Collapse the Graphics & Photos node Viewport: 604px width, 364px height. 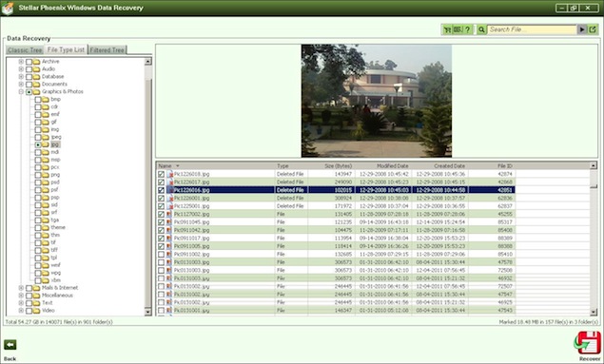21,92
